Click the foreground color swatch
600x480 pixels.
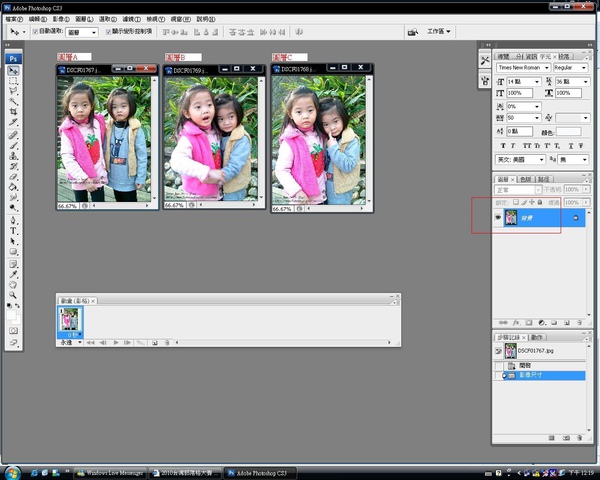11,315
